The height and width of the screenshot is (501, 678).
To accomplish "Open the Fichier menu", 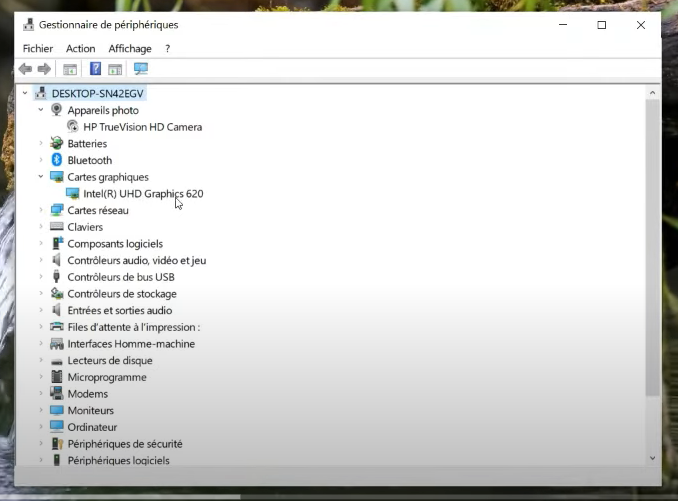I will click(38, 48).
